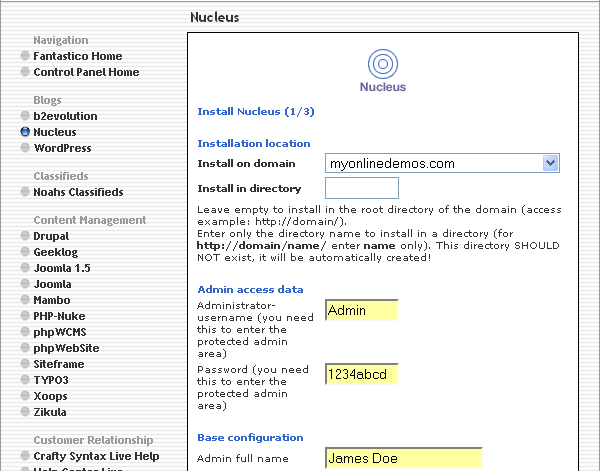
Task: Click the gray bullet beside b2evolution
Action: coord(25,116)
